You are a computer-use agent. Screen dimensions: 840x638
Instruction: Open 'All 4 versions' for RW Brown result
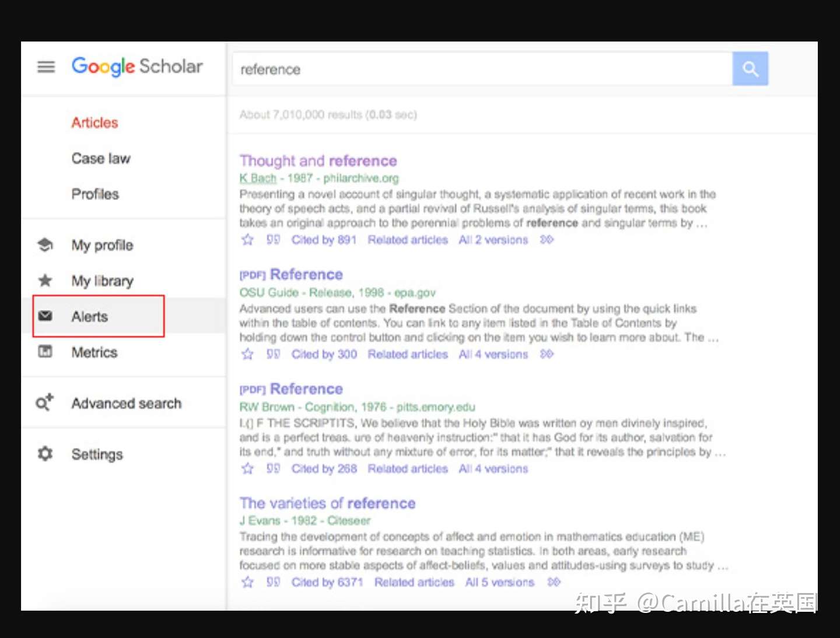[493, 468]
